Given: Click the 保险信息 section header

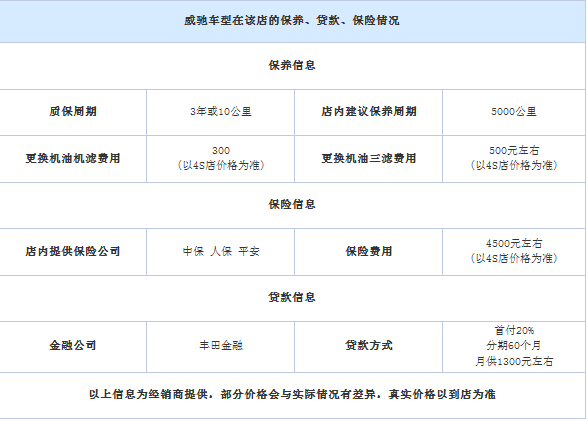Looking at the screenshot, I should [292, 204].
